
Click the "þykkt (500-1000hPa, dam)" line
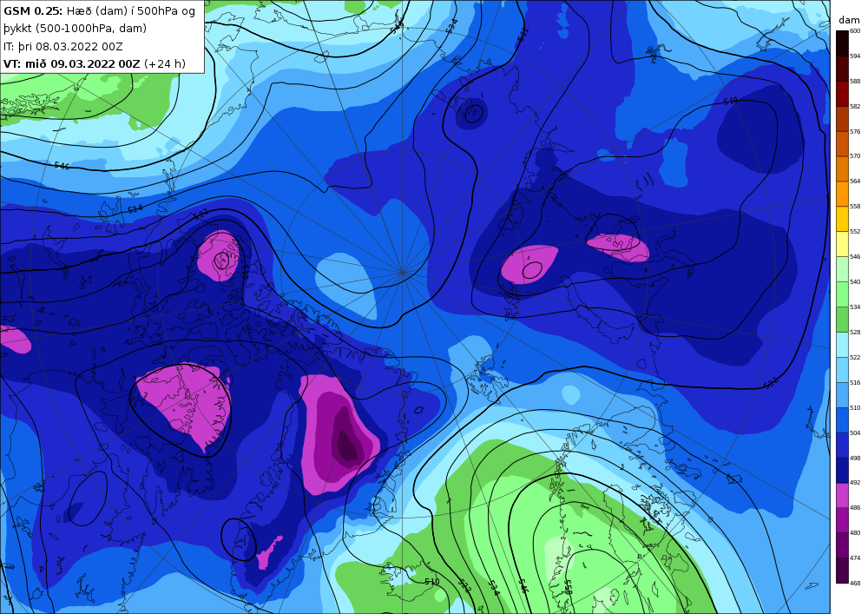tap(76, 29)
